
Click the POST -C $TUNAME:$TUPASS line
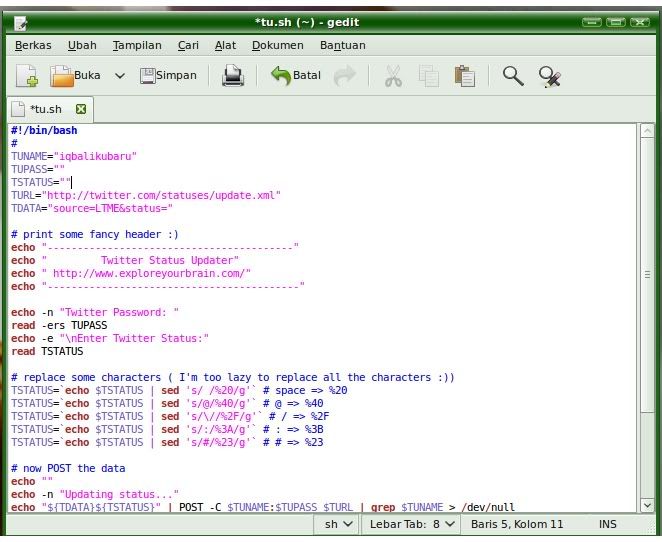pos(263,507)
